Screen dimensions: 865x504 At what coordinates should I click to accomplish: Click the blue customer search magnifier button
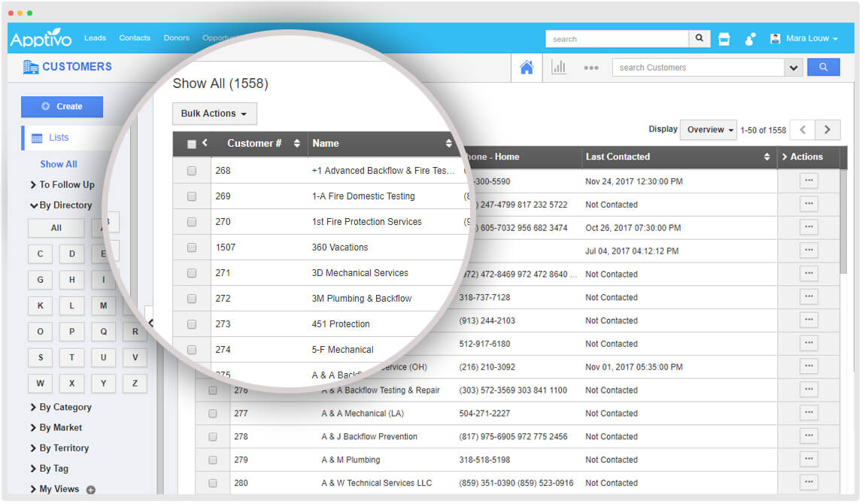coord(823,67)
